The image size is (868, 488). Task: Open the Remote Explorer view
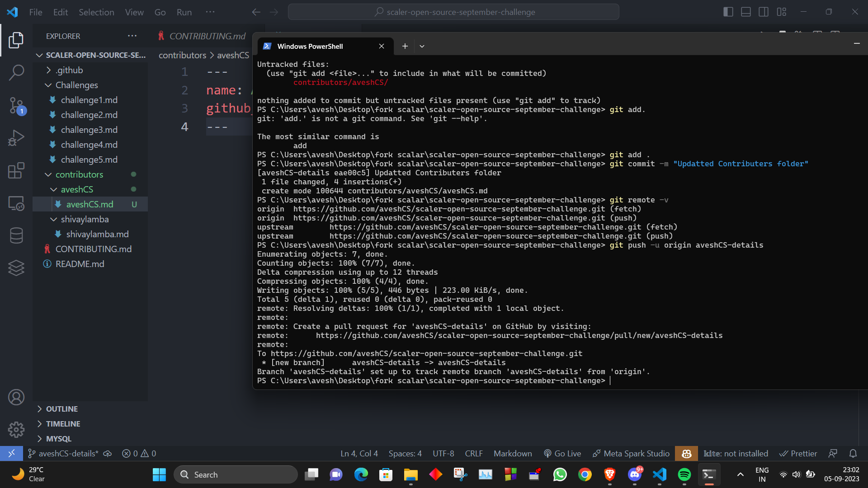tap(16, 203)
